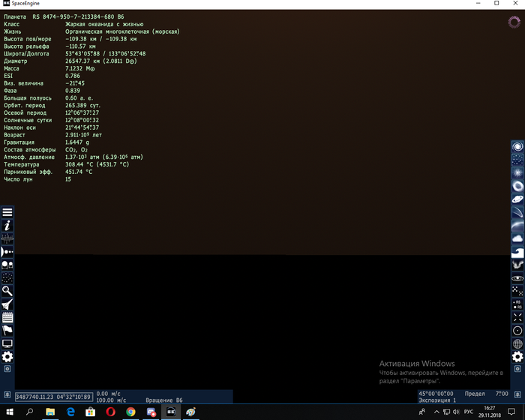Viewport: 525px width, 420px height.
Task: Pin the left toolbar with small button
Action: [x=7, y=370]
